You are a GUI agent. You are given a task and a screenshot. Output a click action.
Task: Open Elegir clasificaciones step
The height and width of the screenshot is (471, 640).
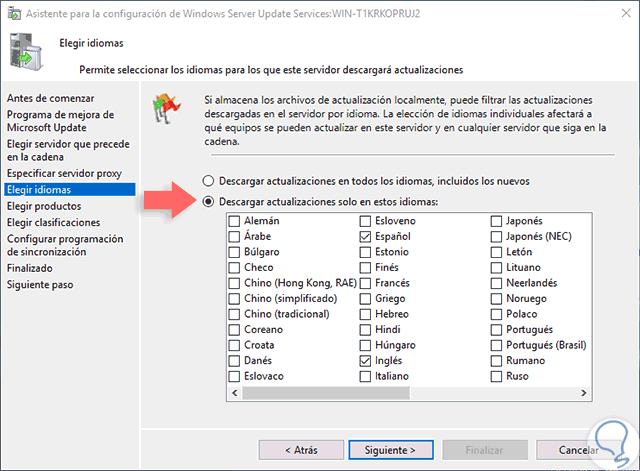tap(53, 222)
